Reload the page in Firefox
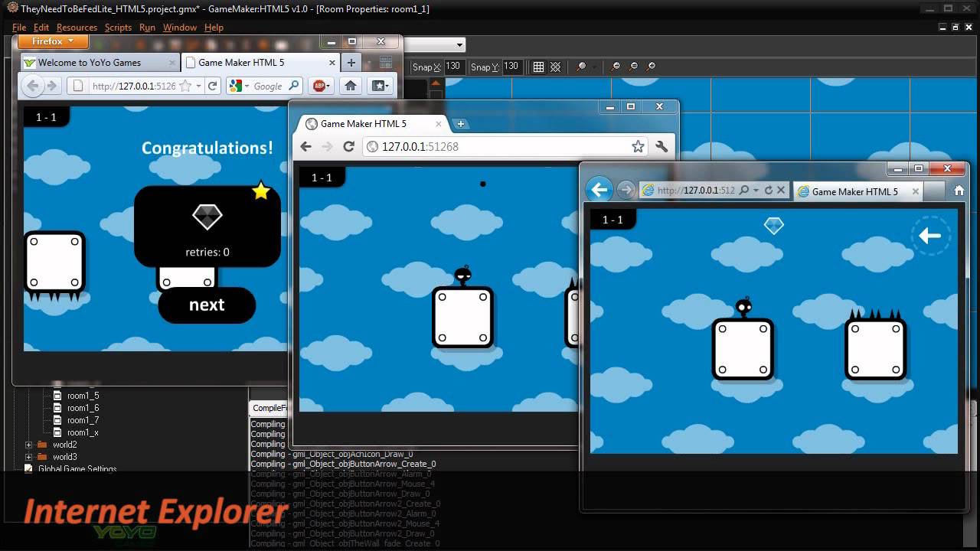This screenshot has width=980, height=551. [212, 86]
